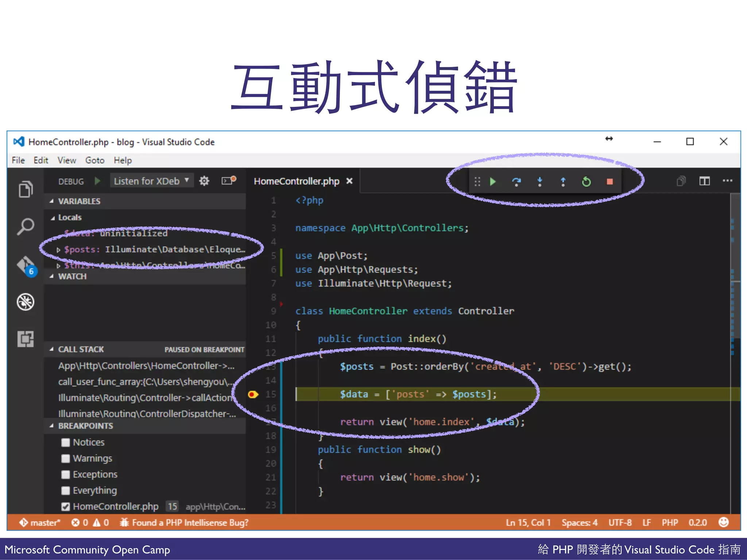Disable the HomeController.php breakpoint checkbox
This screenshot has width=747, height=560.
point(66,506)
